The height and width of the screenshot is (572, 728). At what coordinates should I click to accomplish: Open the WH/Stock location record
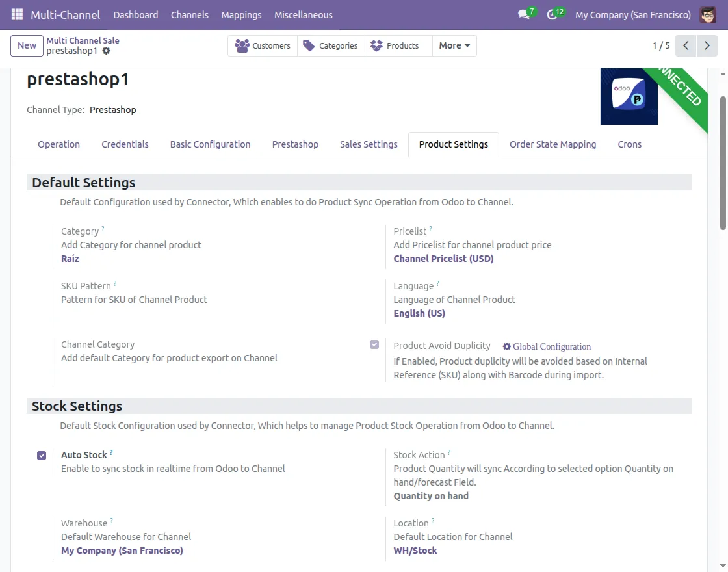pos(415,550)
